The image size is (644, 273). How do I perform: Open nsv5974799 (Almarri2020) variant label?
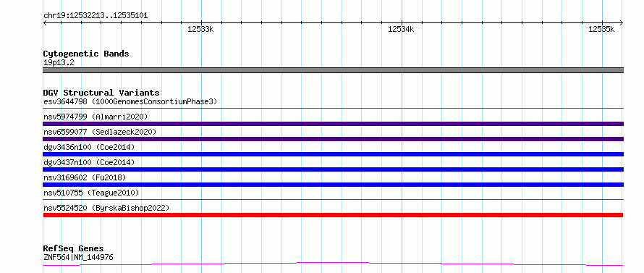click(96, 117)
